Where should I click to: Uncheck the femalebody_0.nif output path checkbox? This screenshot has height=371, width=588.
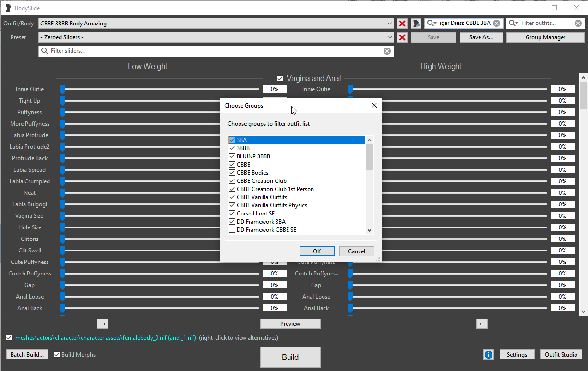tap(9, 338)
